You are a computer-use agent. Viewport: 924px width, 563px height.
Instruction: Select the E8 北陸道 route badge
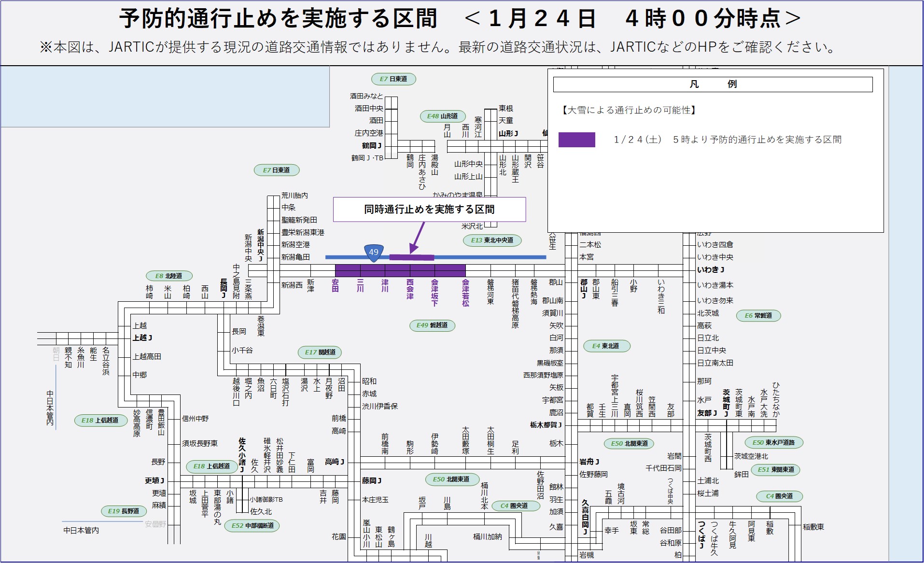(169, 276)
